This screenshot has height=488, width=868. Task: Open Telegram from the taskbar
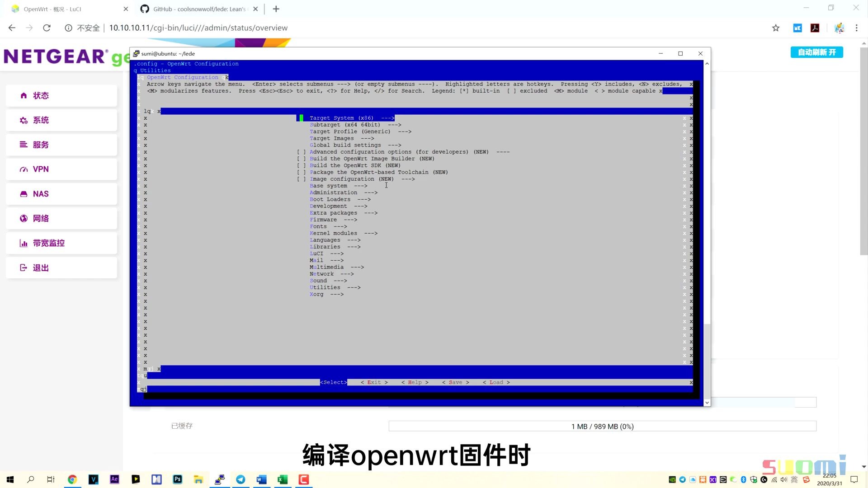tap(241, 479)
